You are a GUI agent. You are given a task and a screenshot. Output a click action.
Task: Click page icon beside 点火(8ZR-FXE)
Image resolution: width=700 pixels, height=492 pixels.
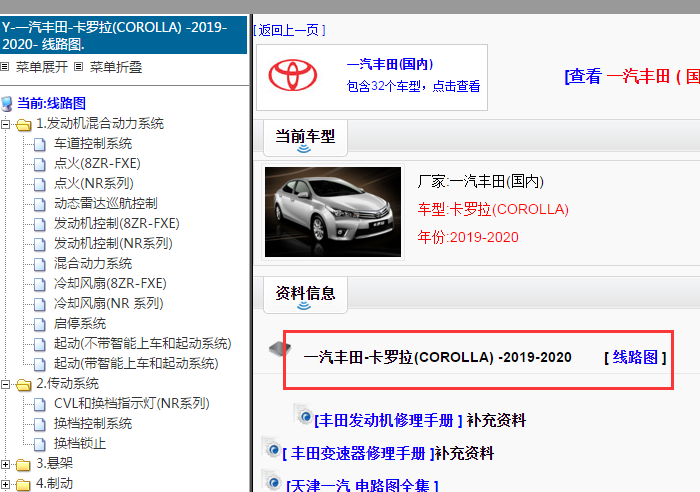[40, 165]
